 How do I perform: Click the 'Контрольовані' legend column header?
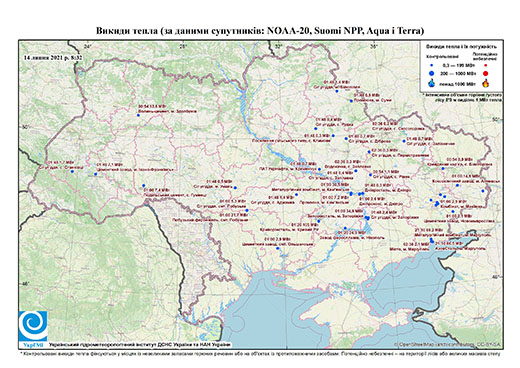[x=443, y=56]
